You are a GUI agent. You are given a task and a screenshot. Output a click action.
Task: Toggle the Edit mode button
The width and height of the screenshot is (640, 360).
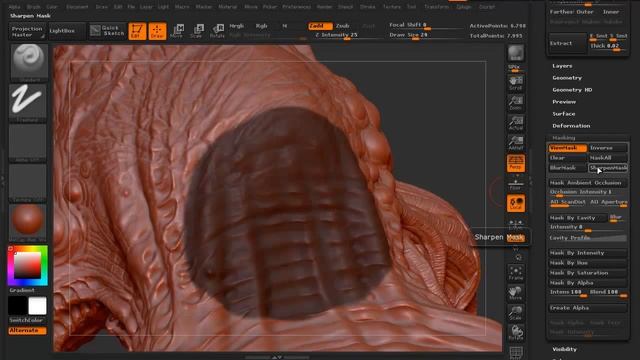tap(137, 31)
